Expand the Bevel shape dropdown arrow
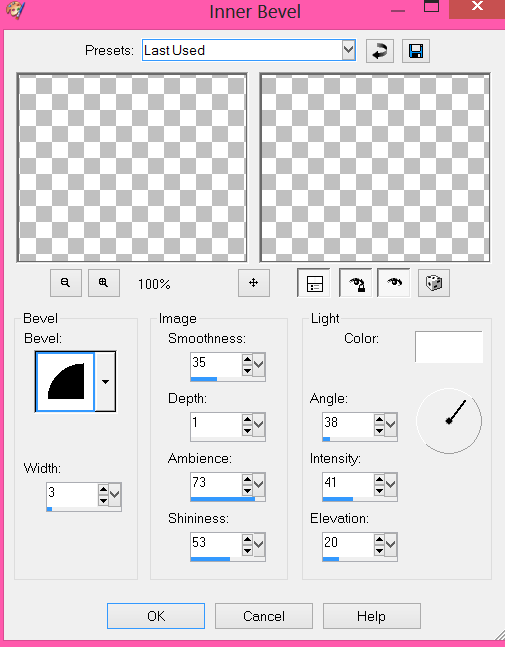 point(106,381)
